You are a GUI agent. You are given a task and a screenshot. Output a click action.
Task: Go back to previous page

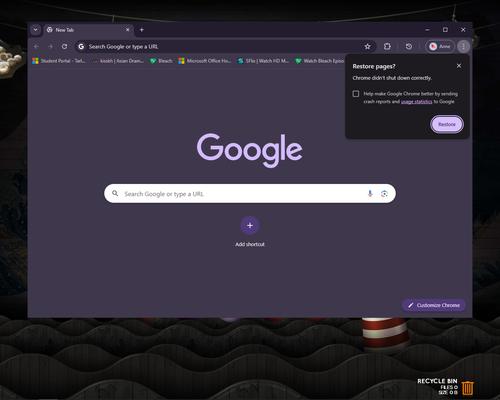[x=36, y=46]
